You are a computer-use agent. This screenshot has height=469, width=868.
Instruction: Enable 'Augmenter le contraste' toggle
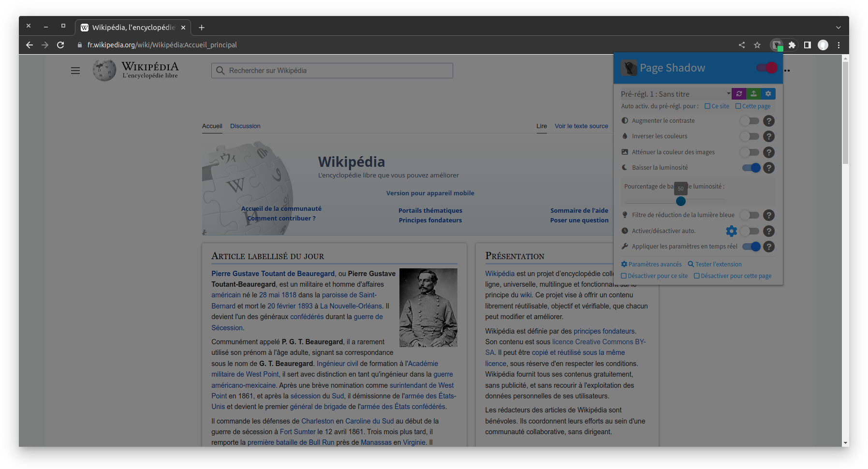[x=750, y=121]
